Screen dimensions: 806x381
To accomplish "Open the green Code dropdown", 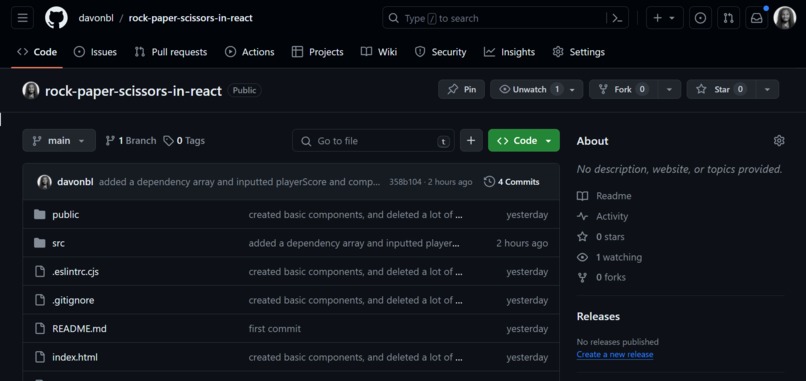I will coord(524,140).
